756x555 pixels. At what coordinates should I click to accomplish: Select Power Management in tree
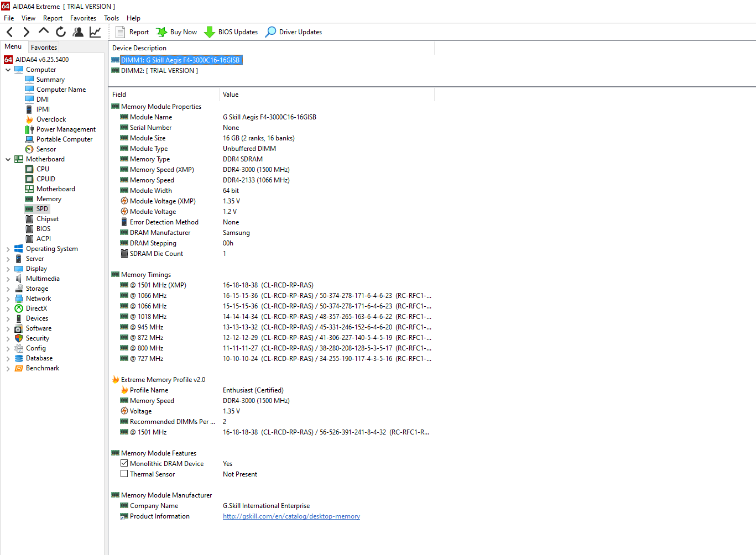(60, 129)
